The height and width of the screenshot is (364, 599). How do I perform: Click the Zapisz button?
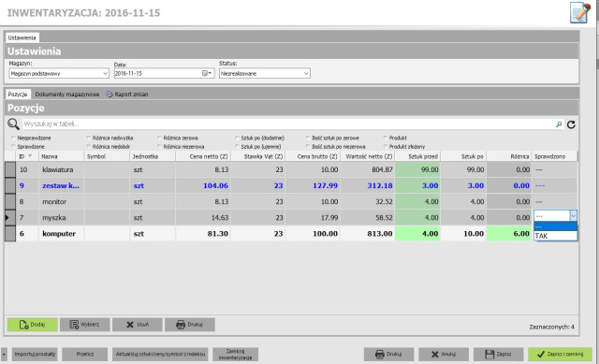(x=498, y=354)
